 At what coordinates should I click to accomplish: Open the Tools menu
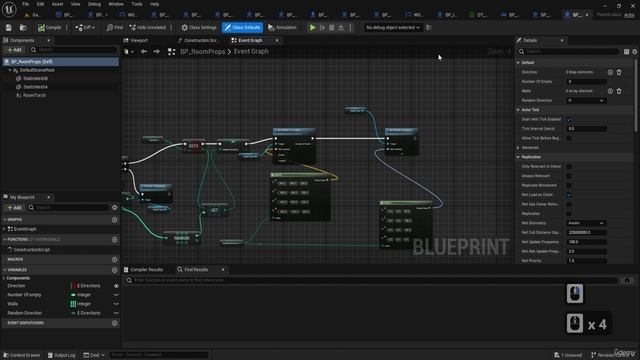click(137, 4)
